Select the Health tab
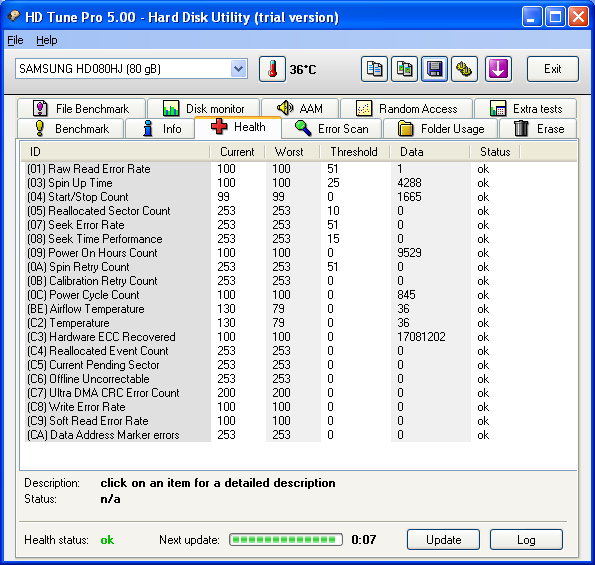The height and width of the screenshot is (565, 595). [238, 127]
